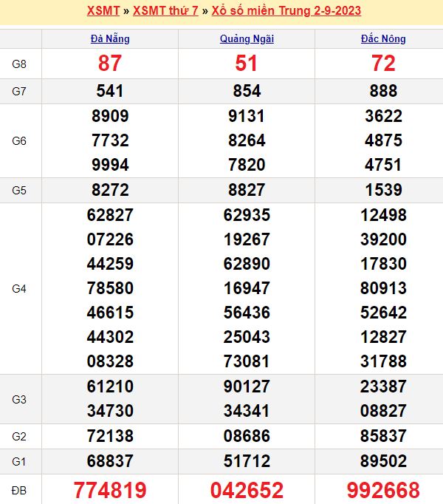Click the ĐB row label

point(20,489)
